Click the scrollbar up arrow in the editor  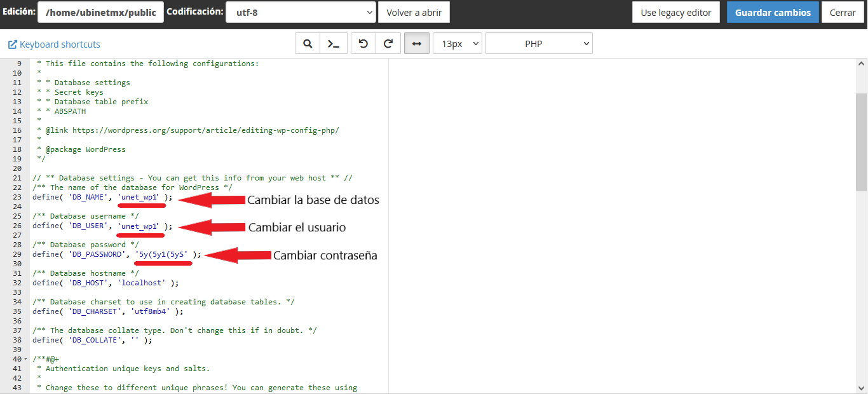(861, 64)
